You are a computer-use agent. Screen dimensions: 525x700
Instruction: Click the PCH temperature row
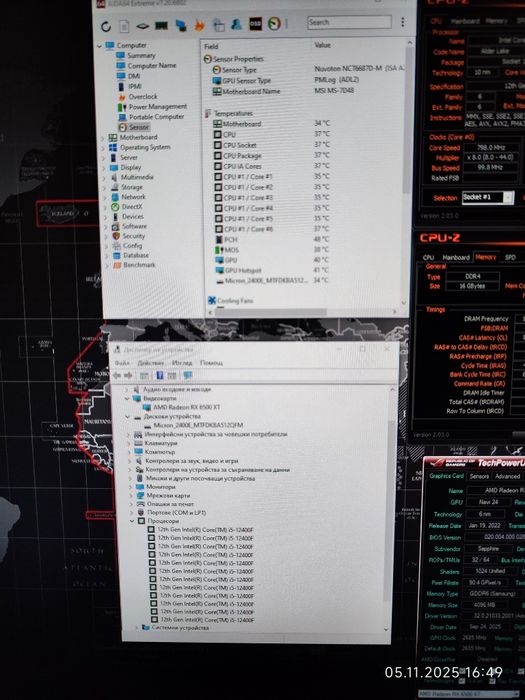pyautogui.click(x=273, y=239)
